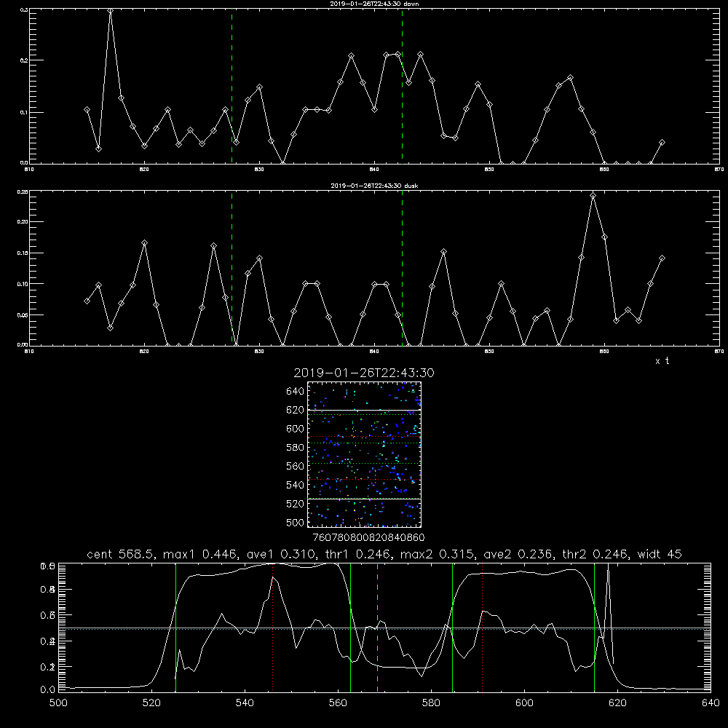728x728 pixels.
Task: Click the white horizontal line at 620 in scatter image
Action: [364, 410]
